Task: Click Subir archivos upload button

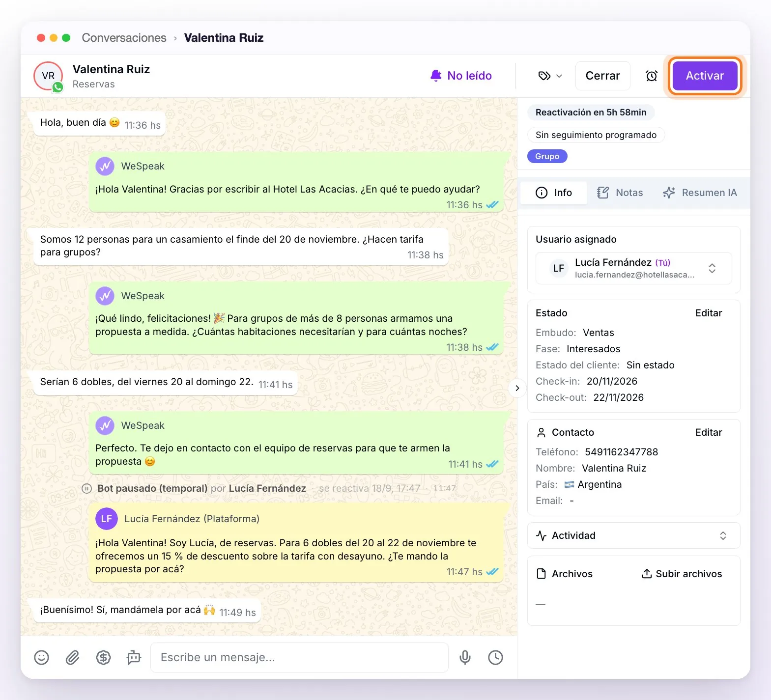Action: pyautogui.click(x=682, y=574)
